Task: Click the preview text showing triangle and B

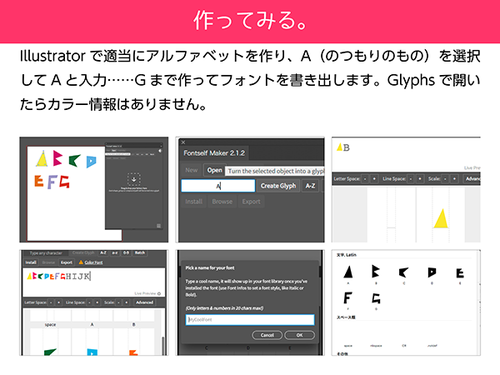Action: (343, 147)
